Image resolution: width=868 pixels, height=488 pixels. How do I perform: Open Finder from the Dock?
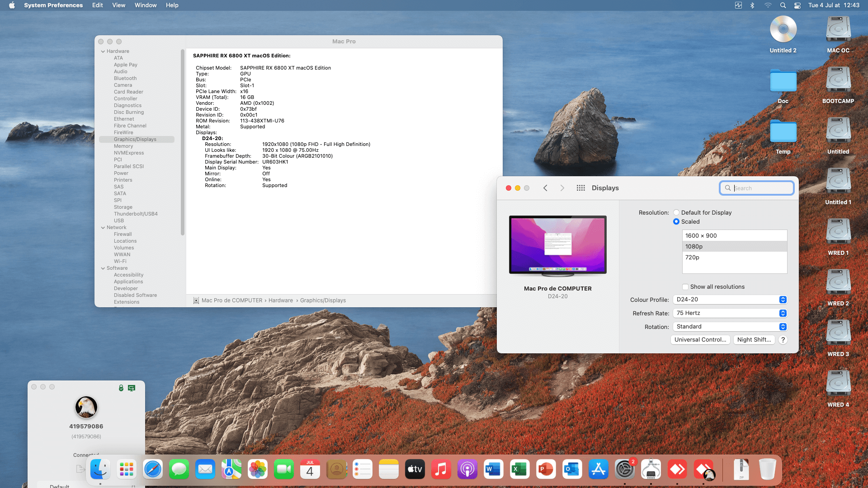(x=100, y=469)
